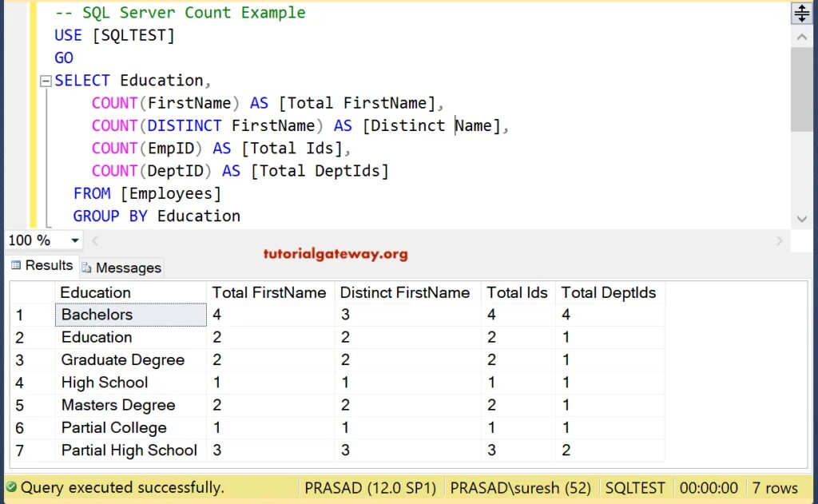Click the Total DeptIds column header
This screenshot has height=504, width=818.
(x=610, y=292)
